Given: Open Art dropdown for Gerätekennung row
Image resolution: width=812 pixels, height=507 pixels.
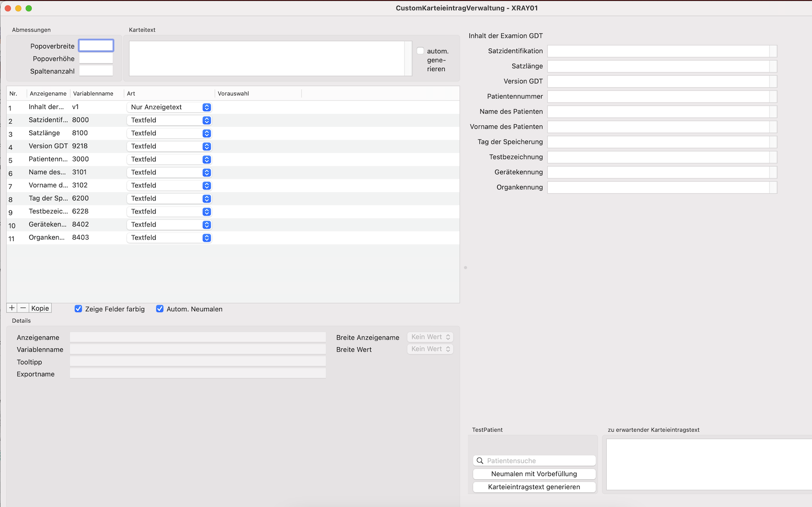Looking at the screenshot, I should click(169, 225).
